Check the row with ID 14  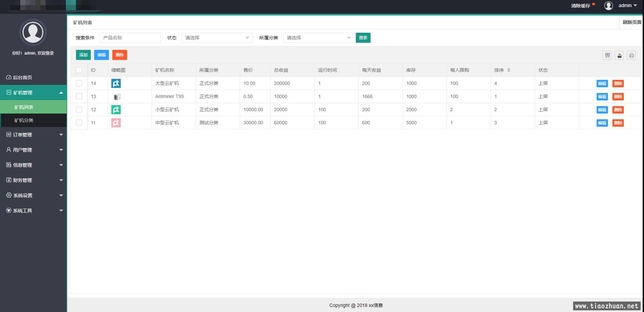coord(79,83)
